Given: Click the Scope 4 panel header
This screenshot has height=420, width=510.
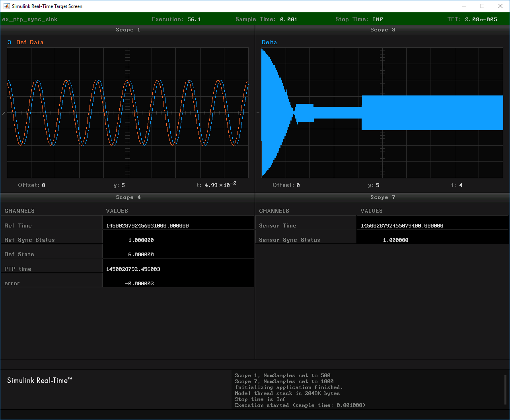Looking at the screenshot, I should [128, 197].
